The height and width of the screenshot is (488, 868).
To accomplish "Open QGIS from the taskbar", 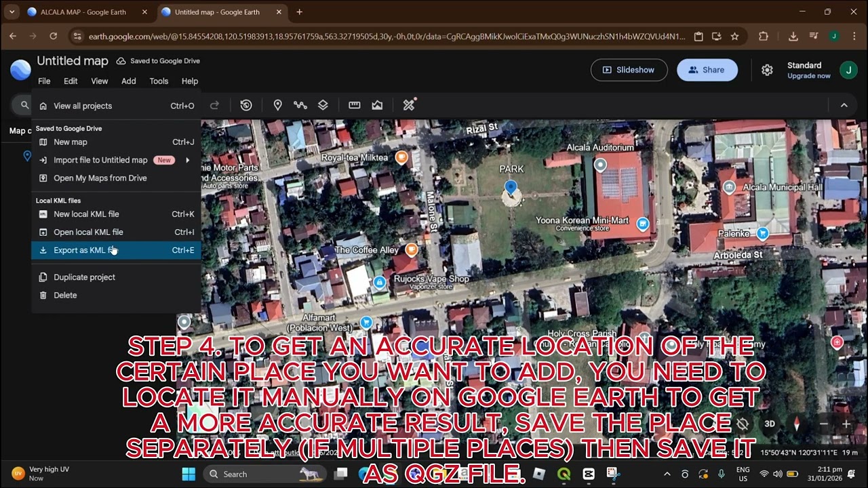I will 564,474.
